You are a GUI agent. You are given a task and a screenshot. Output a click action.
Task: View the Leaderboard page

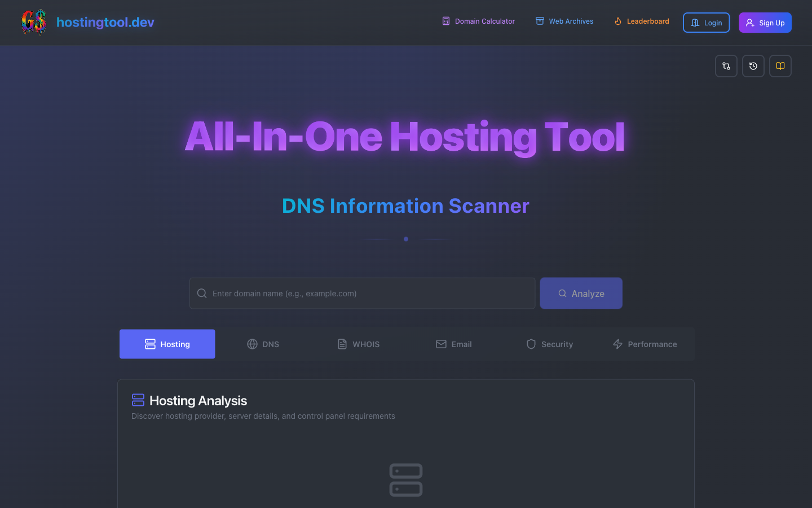coord(642,21)
